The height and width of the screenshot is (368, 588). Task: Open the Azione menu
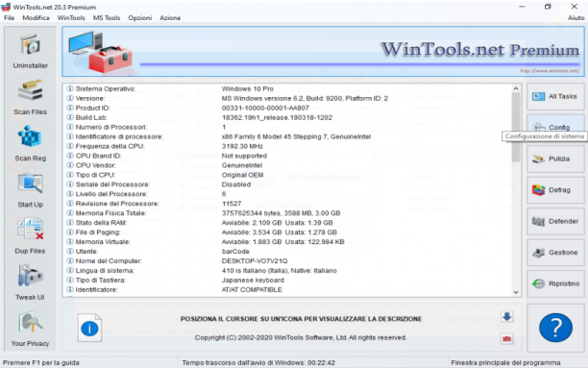[170, 17]
